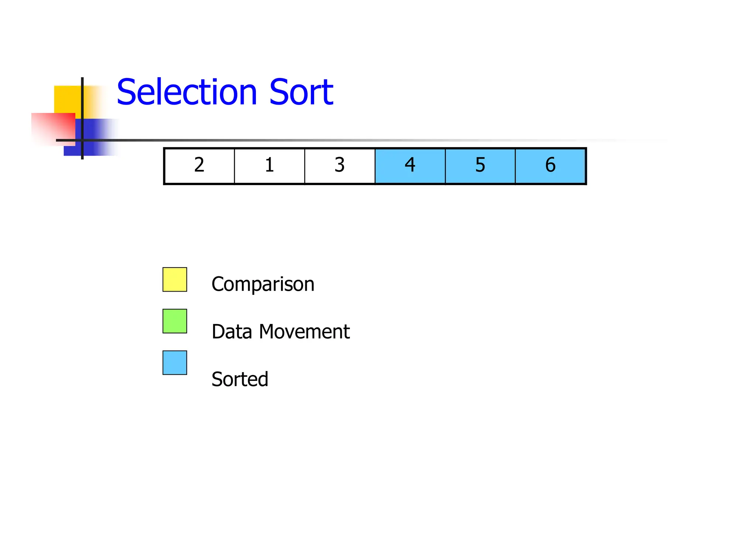The width and height of the screenshot is (756, 535).
Task: Select the array cell containing 1
Action: pyautogui.click(x=269, y=166)
